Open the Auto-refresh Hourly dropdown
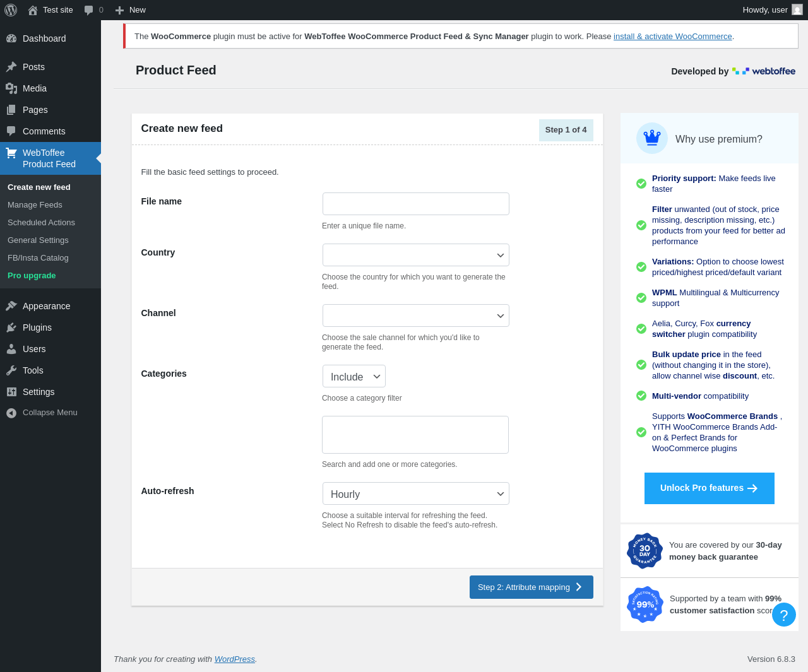This screenshot has width=808, height=672. 416,493
